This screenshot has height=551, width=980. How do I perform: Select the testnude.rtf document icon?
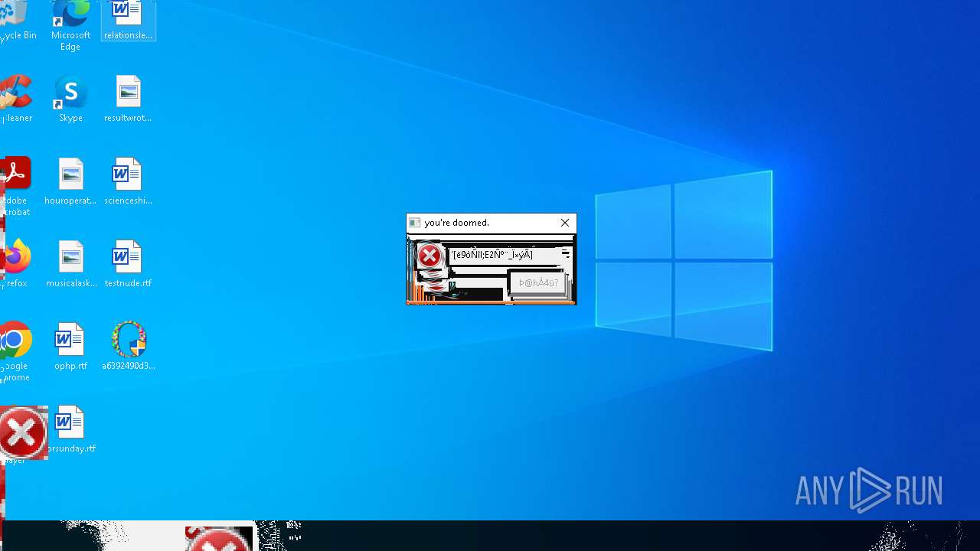128,264
